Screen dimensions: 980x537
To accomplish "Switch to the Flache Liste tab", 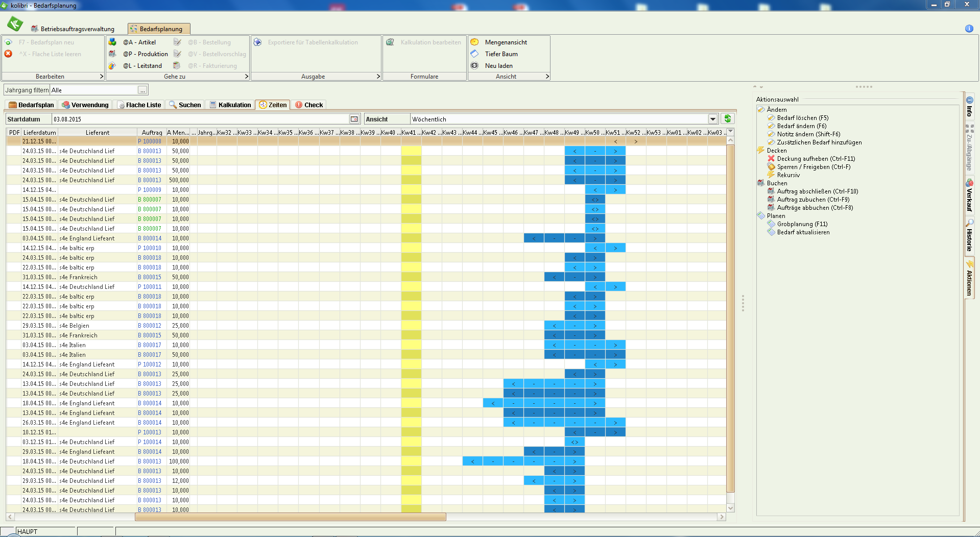I will pyautogui.click(x=139, y=105).
